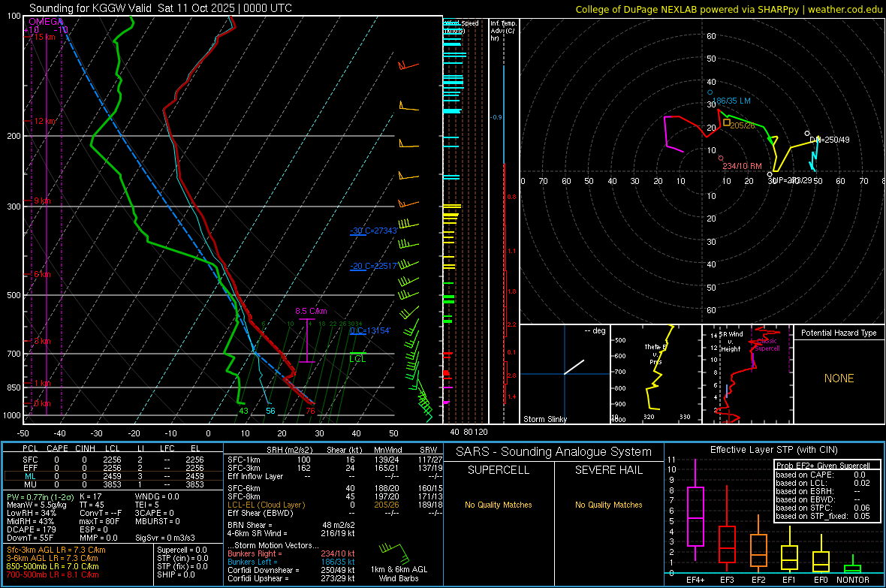The width and height of the screenshot is (886, 588).
Task: Click the Storm Slinky panel label
Action: pyautogui.click(x=544, y=419)
